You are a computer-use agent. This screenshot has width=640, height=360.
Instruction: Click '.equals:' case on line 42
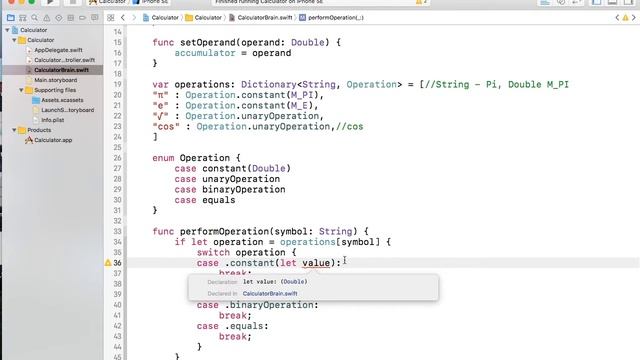point(247,326)
